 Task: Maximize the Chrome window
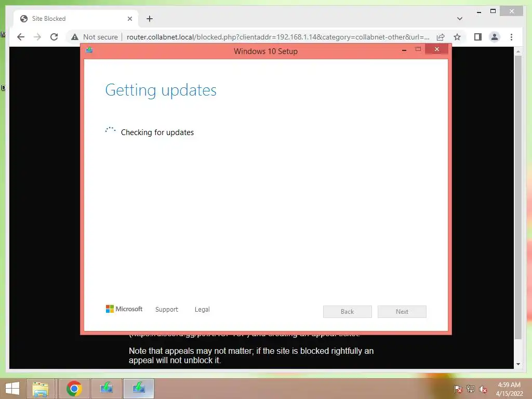[493, 11]
